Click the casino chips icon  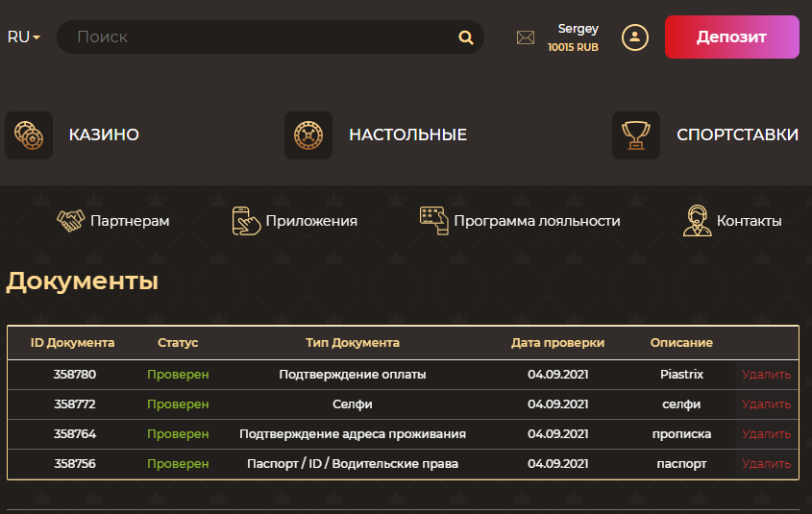click(29, 135)
